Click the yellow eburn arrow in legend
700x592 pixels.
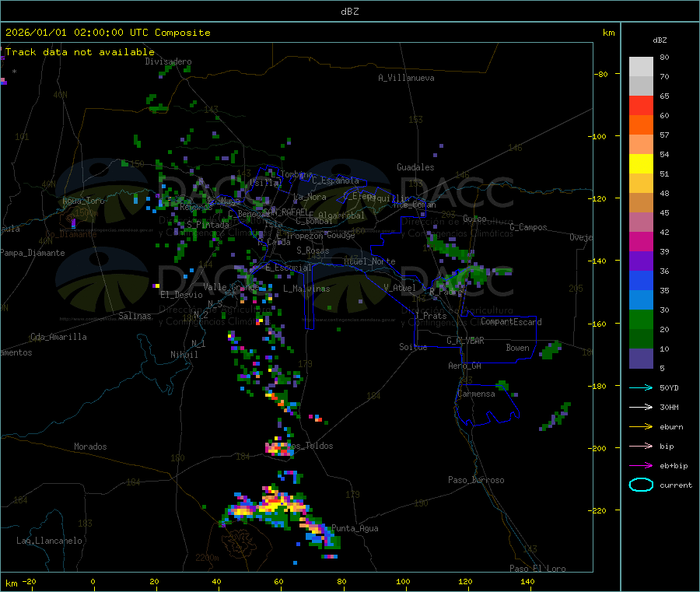(641, 427)
